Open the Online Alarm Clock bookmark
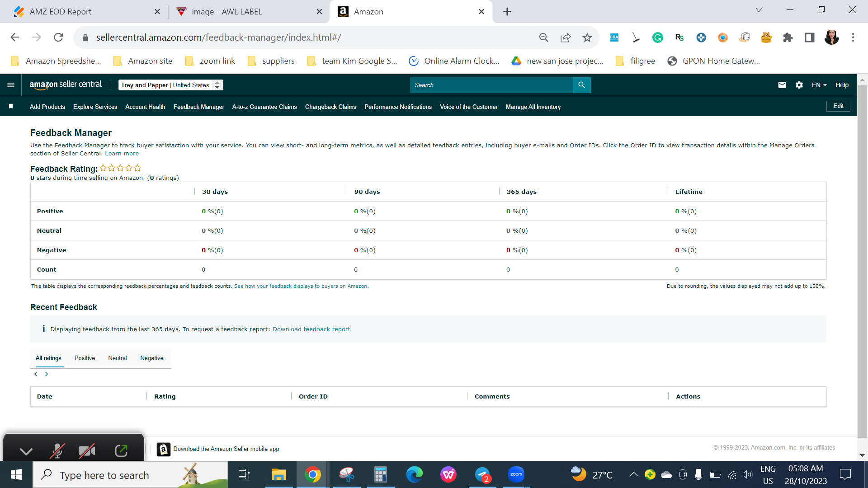Image resolution: width=868 pixels, height=488 pixels. coord(454,61)
